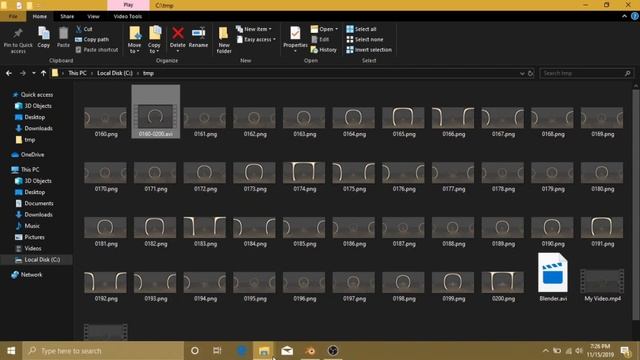
Task: Collapse the ribbon with chevron
Action: point(624,16)
